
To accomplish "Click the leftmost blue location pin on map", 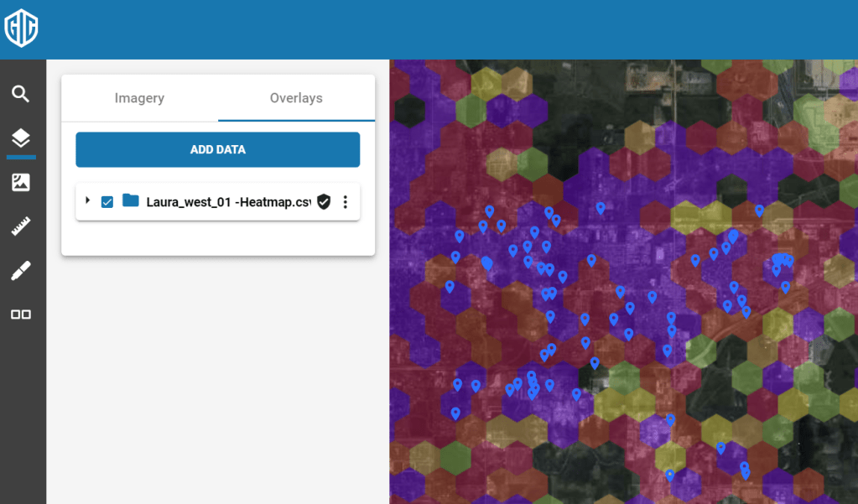I will [x=450, y=286].
